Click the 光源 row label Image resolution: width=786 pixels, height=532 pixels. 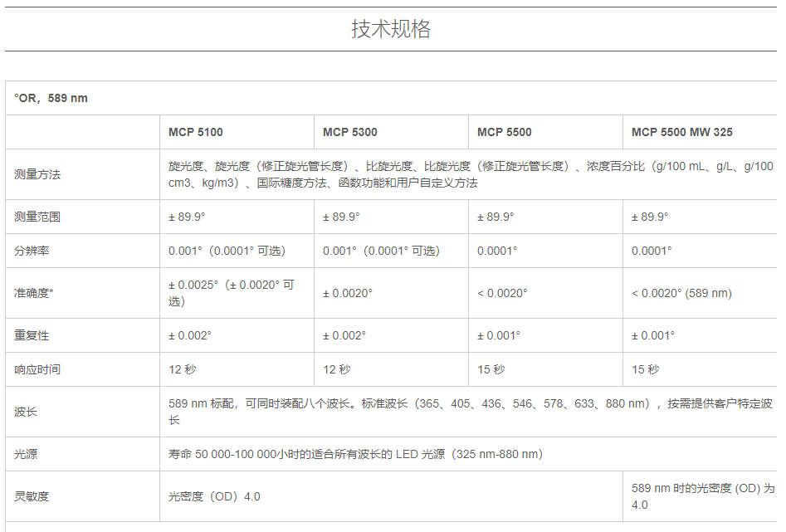point(26,454)
